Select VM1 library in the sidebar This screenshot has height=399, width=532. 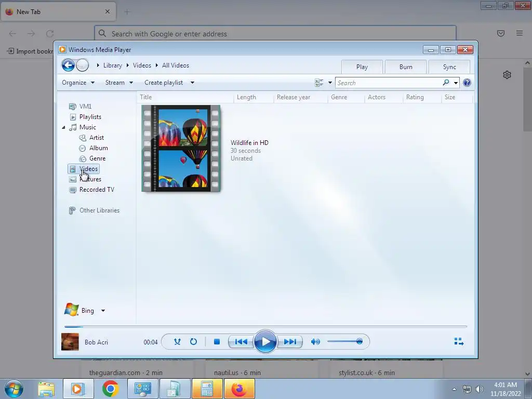coord(85,106)
